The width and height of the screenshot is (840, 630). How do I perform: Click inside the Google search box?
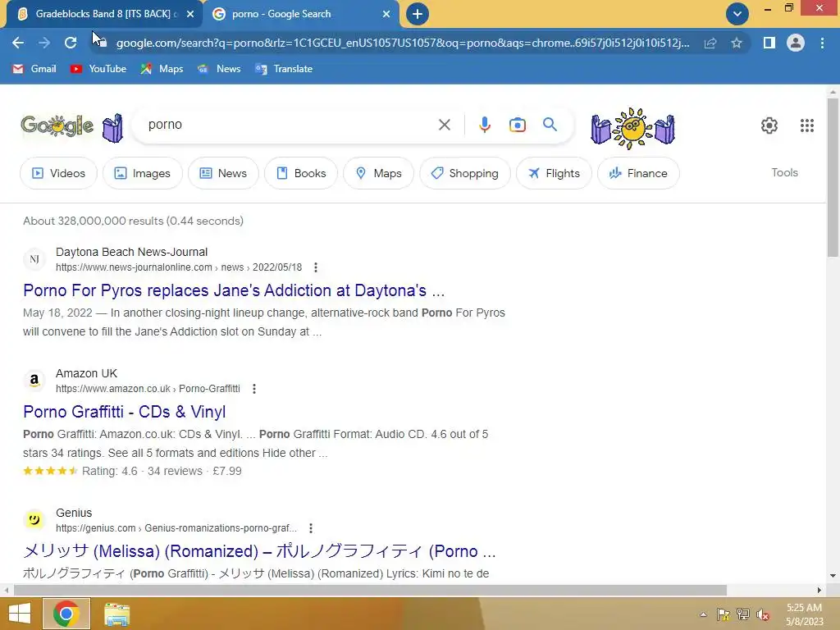pos(290,125)
